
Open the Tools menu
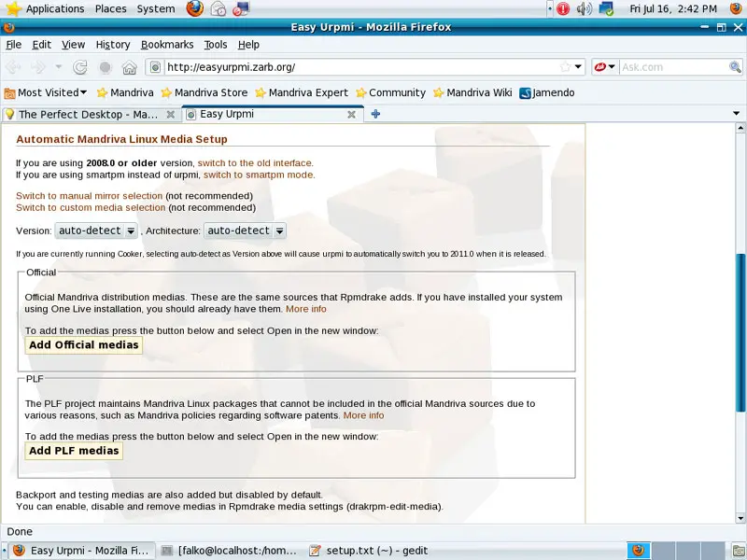click(216, 44)
